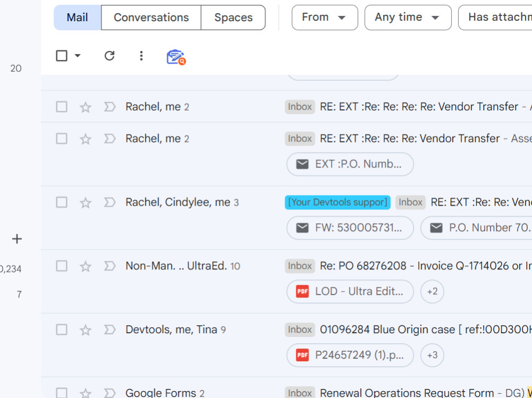Open the P24657249 (1).p... PDF attachment
This screenshot has width=532, height=398.
[350, 355]
